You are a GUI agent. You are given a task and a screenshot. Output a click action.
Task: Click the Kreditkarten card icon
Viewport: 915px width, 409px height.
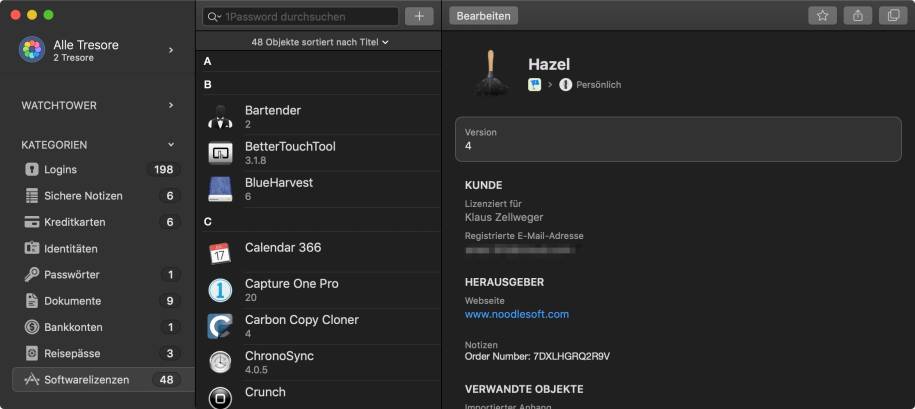click(32, 222)
